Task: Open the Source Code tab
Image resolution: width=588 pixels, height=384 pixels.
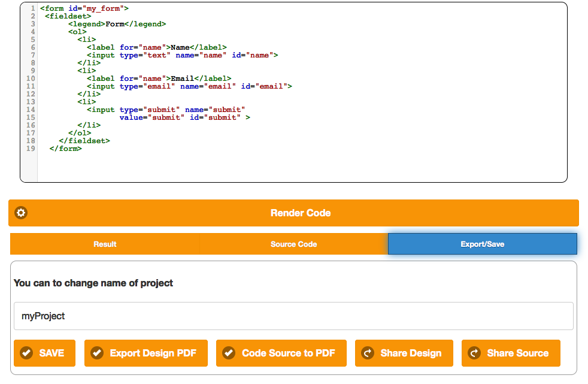Action: 293,244
